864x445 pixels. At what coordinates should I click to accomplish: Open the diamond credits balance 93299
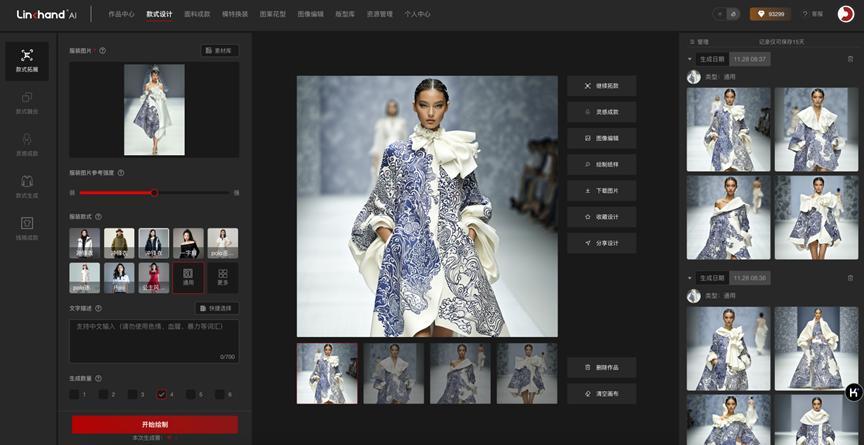[x=768, y=14]
